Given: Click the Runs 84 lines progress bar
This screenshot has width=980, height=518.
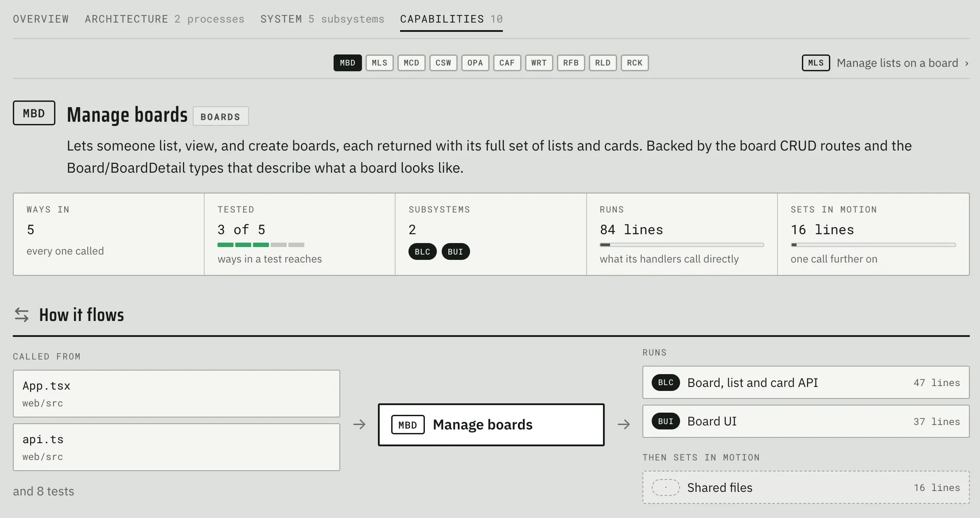Looking at the screenshot, I should 681,245.
